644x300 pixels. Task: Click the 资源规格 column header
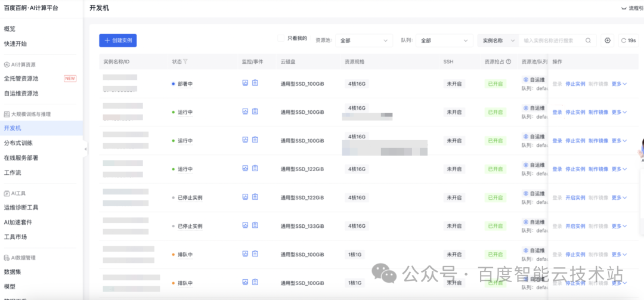pos(354,61)
